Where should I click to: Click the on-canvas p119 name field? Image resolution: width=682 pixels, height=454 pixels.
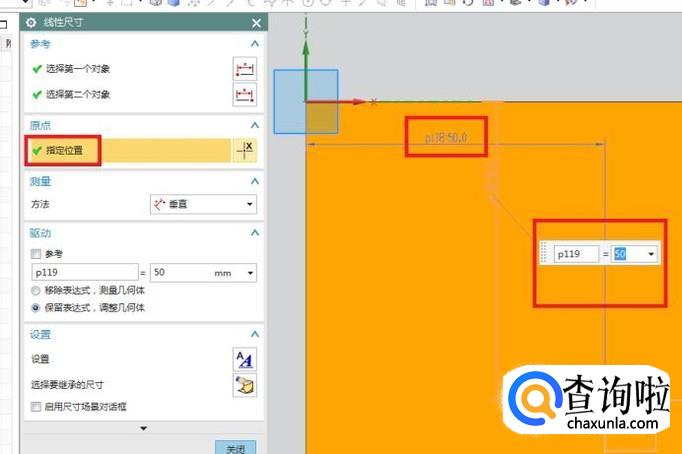576,254
